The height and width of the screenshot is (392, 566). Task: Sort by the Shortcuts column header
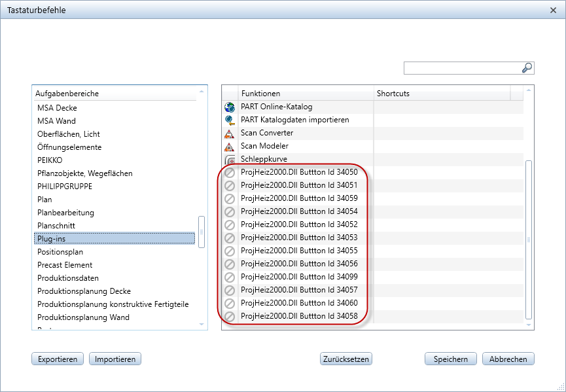442,94
